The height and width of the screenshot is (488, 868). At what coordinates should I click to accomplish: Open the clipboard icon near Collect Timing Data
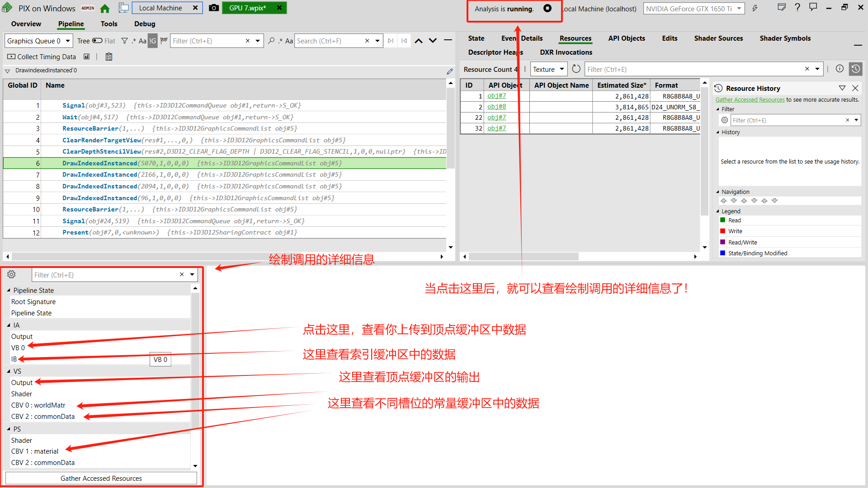[x=108, y=56]
